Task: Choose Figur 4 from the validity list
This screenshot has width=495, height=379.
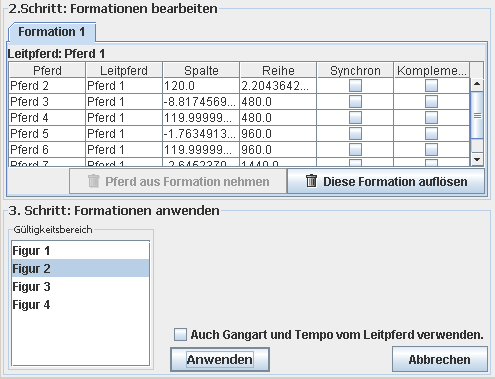Action: 80,305
